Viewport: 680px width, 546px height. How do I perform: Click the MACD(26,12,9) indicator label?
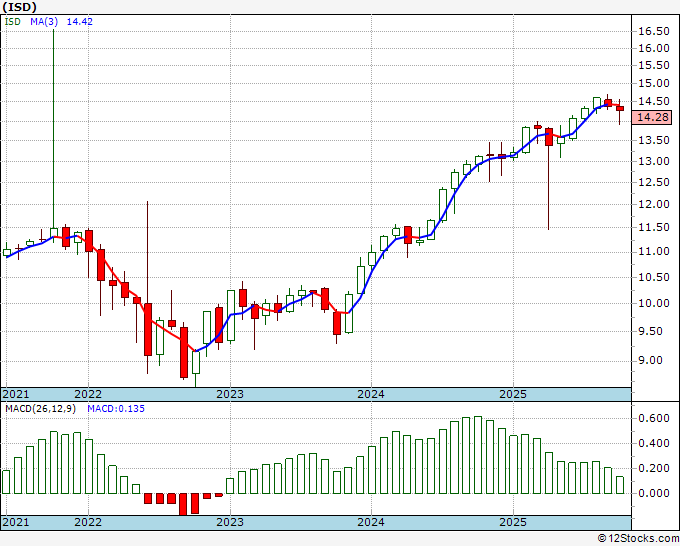tap(40, 409)
